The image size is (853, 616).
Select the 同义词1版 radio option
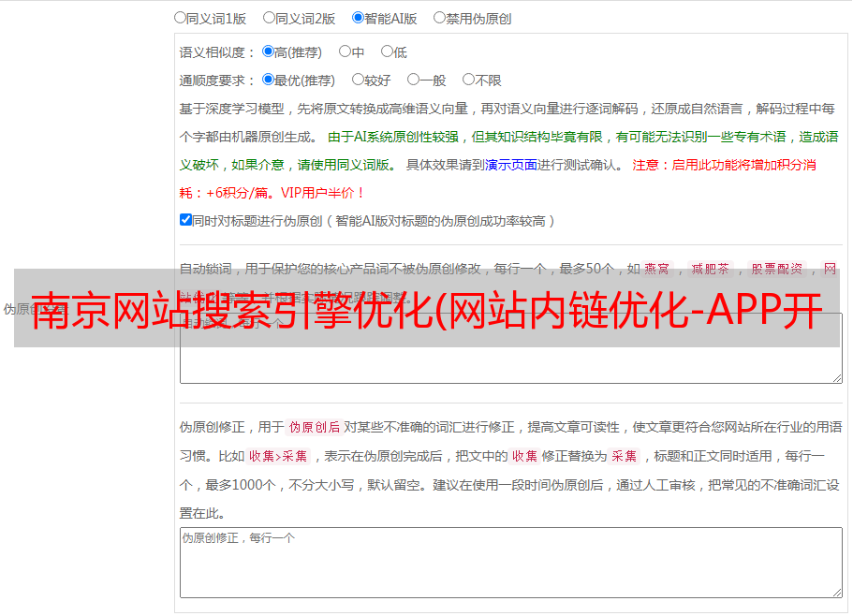pyautogui.click(x=180, y=18)
